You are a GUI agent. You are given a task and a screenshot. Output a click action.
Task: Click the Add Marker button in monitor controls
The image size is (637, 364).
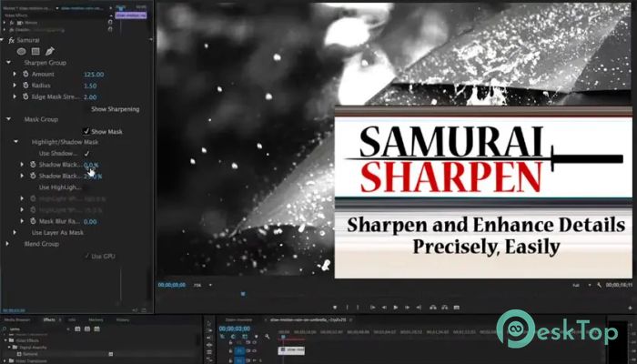335,308
